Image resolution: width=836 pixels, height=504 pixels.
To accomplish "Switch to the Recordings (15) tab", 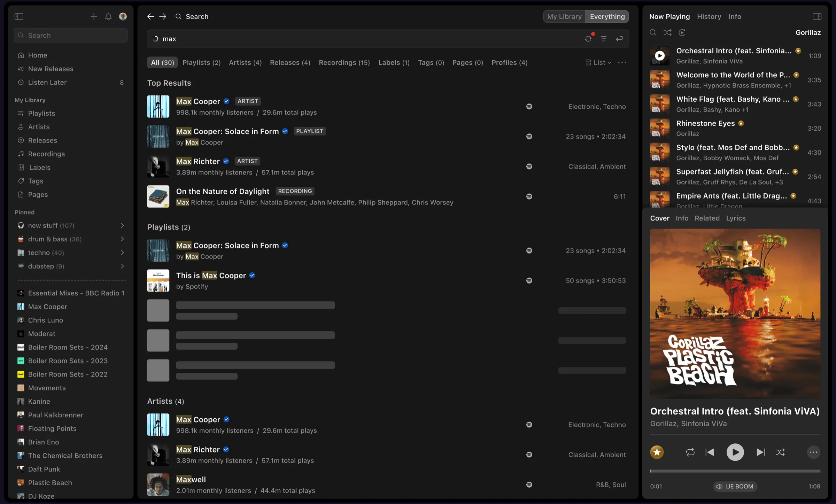I will point(344,62).
